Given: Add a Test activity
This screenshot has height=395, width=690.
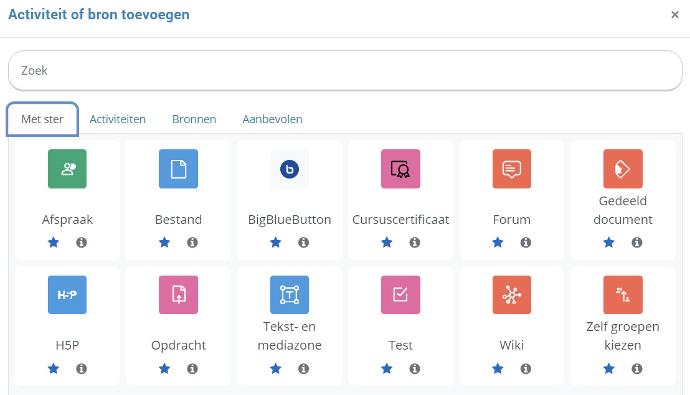Looking at the screenshot, I should (400, 295).
